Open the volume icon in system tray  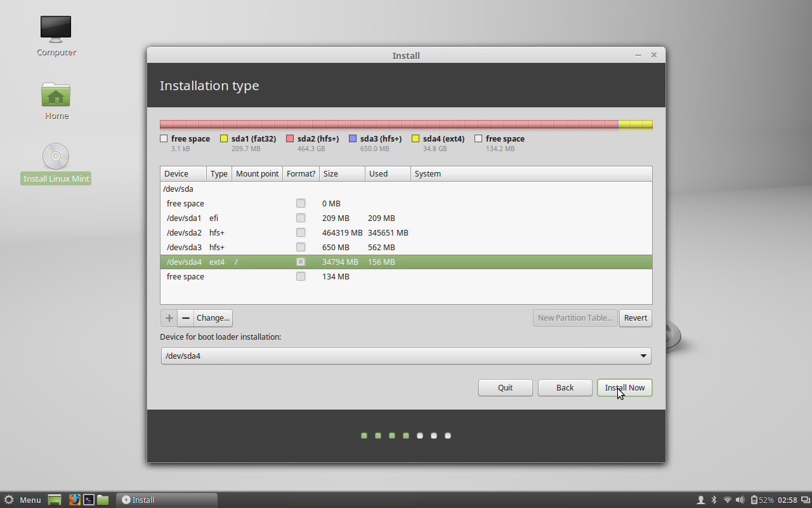point(740,500)
